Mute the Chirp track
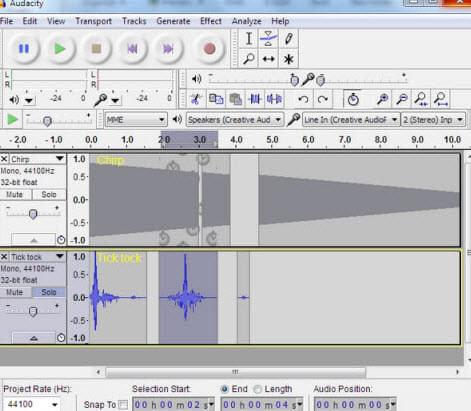Viewport: 471px width, 411px height. tap(15, 194)
